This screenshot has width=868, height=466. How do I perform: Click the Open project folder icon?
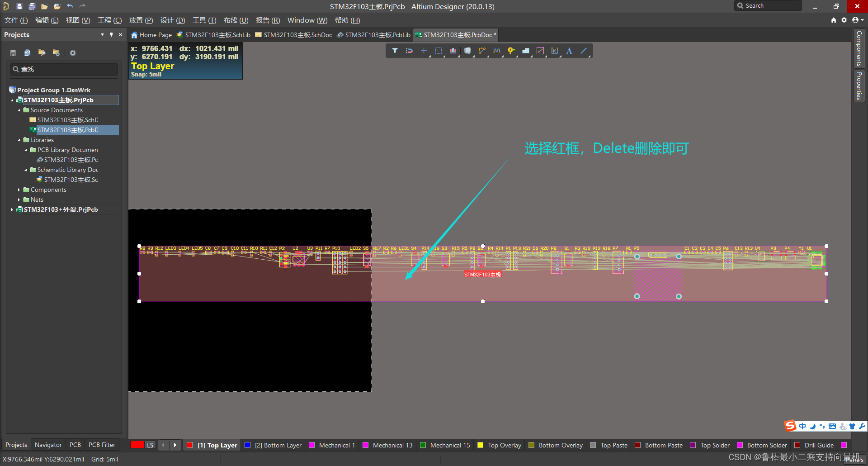[x=57, y=6]
